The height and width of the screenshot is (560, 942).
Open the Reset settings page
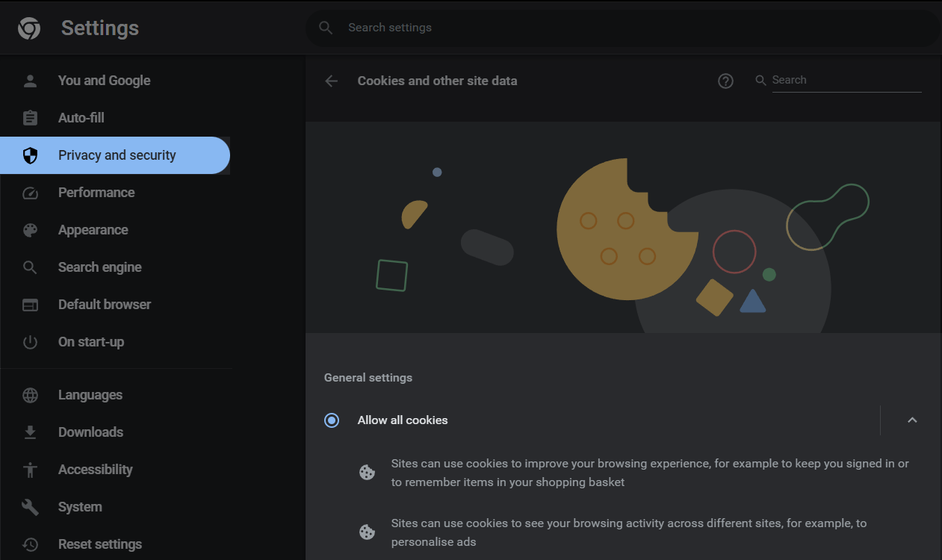(x=99, y=544)
